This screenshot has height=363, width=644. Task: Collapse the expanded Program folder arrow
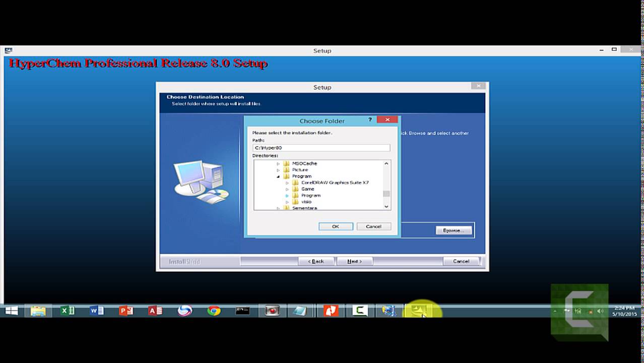pyautogui.click(x=278, y=176)
